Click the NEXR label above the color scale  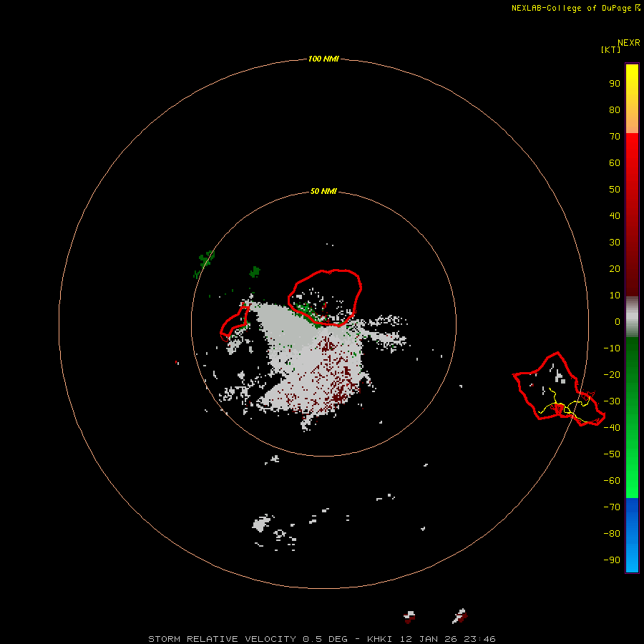pyautogui.click(x=629, y=43)
